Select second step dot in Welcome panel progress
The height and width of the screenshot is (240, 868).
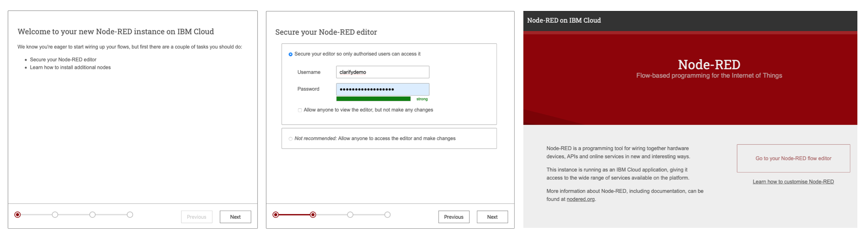(x=55, y=215)
